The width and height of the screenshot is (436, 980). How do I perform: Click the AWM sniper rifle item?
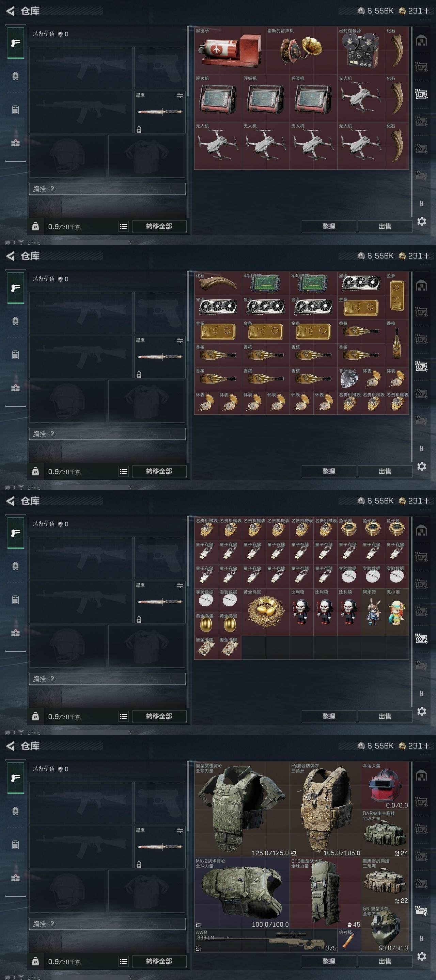[266, 940]
